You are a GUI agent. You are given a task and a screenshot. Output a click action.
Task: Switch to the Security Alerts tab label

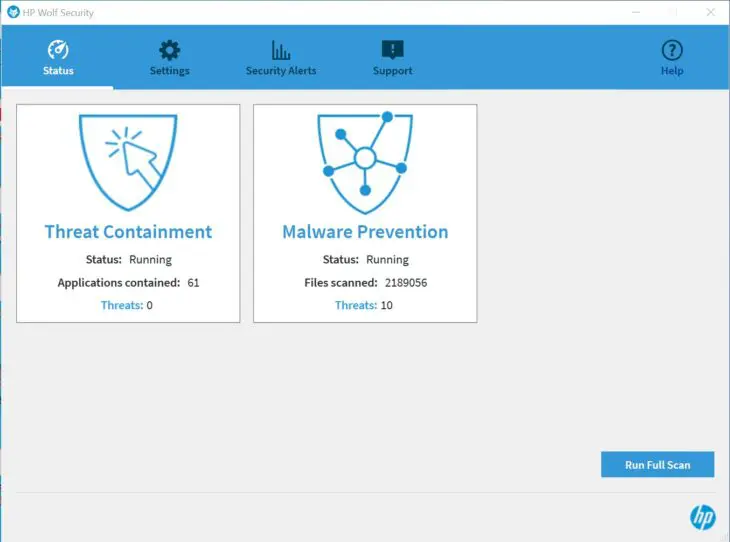tap(281, 71)
